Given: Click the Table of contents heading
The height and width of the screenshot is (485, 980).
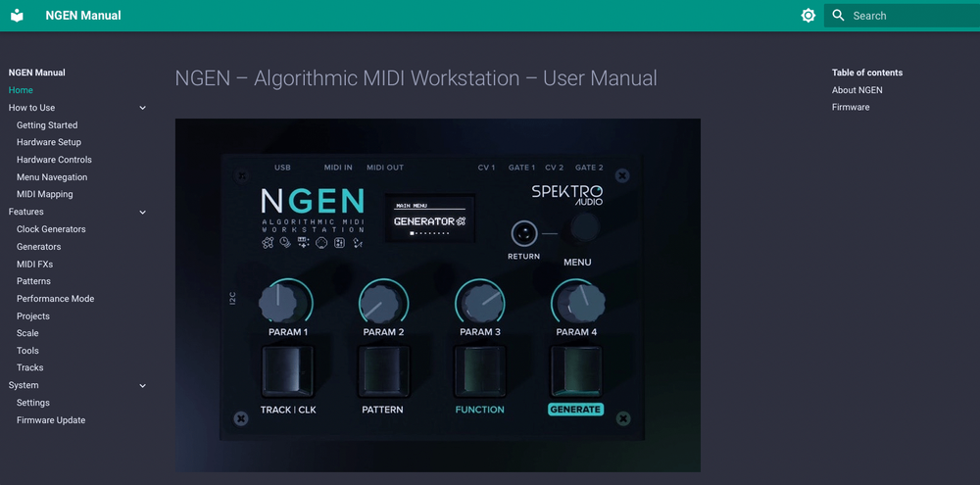Looking at the screenshot, I should coord(867,73).
